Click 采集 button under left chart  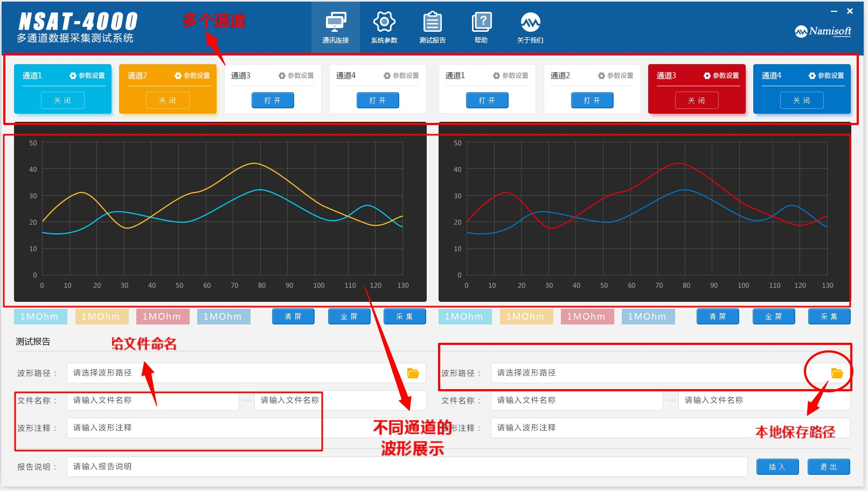[x=405, y=316]
